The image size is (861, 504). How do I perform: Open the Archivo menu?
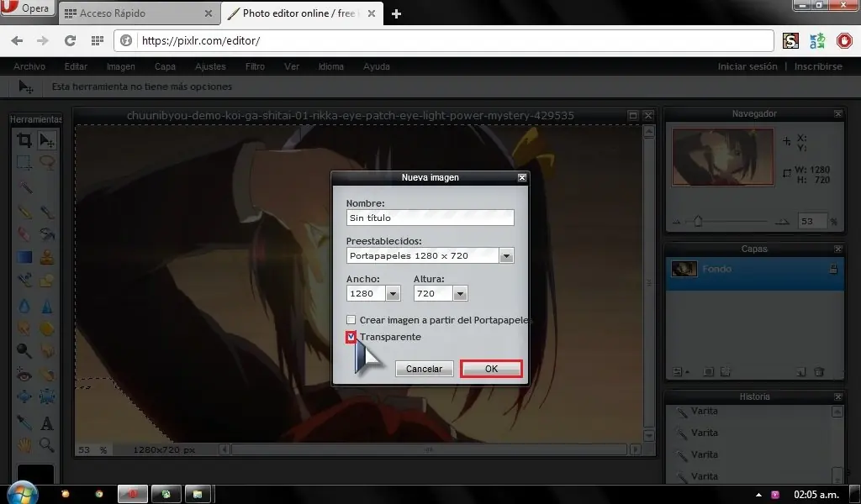click(29, 66)
